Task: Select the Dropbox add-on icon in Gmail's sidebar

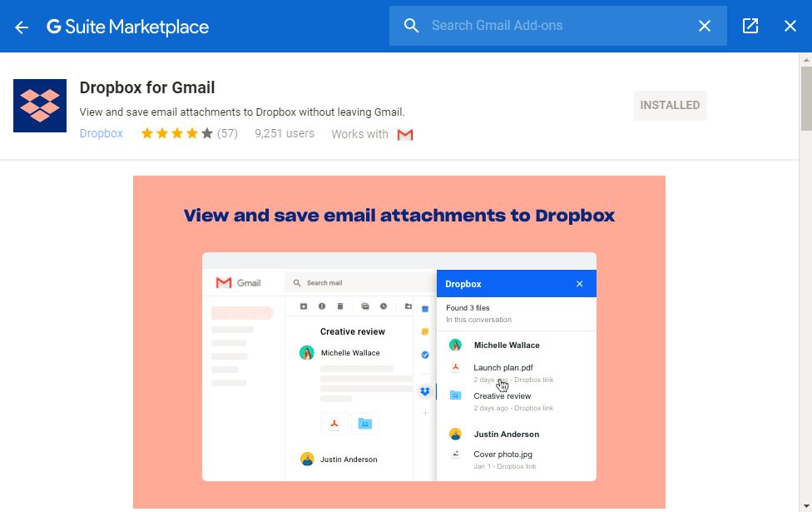Action: click(x=425, y=391)
